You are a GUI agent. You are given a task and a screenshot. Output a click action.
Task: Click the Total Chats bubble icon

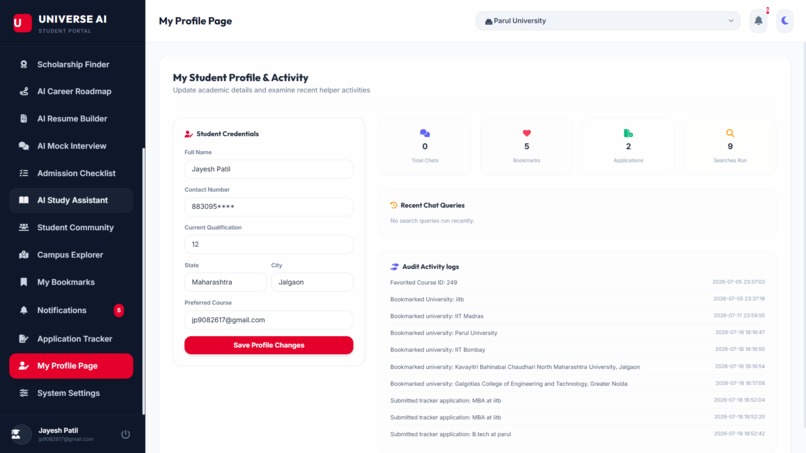click(425, 133)
